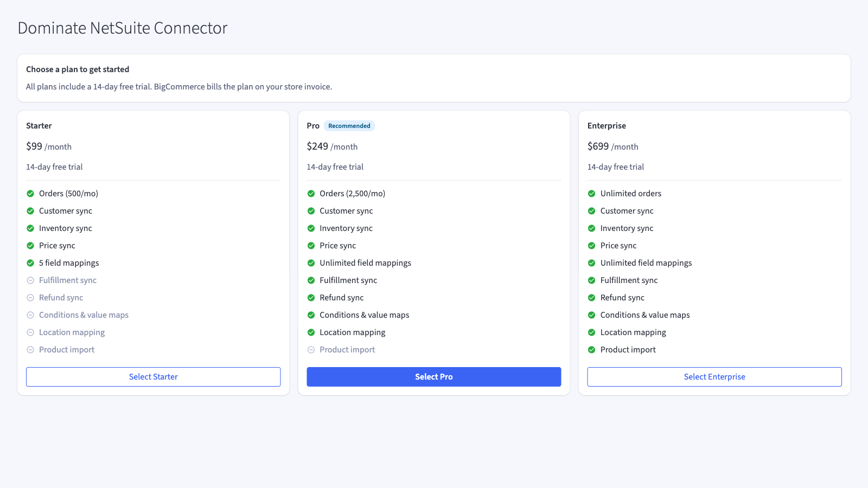
Task: Click check icon beside Pro Unlimited field mappings
Action: pos(311,263)
